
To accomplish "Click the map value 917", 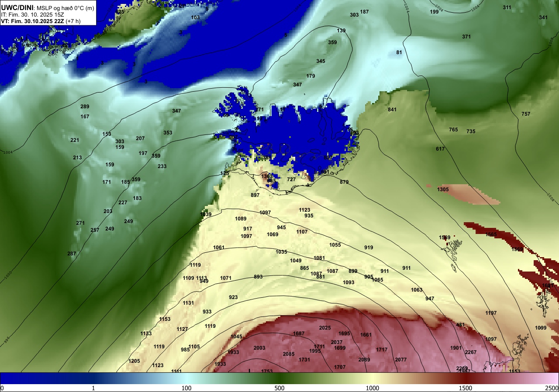I will pyautogui.click(x=248, y=229).
